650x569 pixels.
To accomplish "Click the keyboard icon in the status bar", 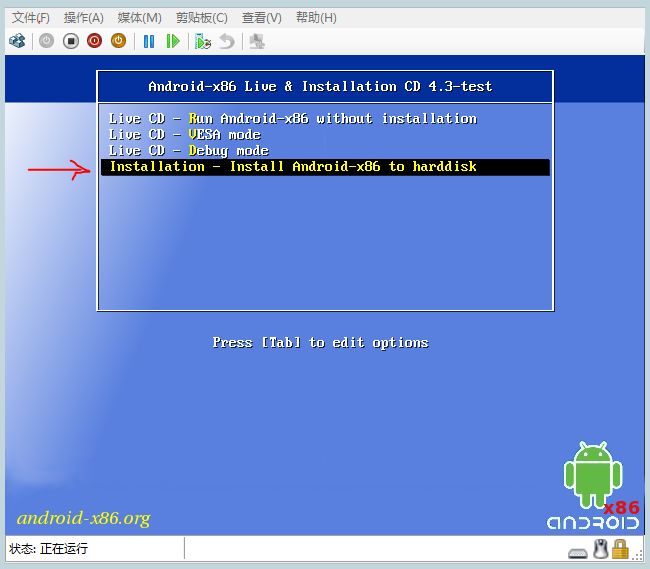I will (577, 553).
